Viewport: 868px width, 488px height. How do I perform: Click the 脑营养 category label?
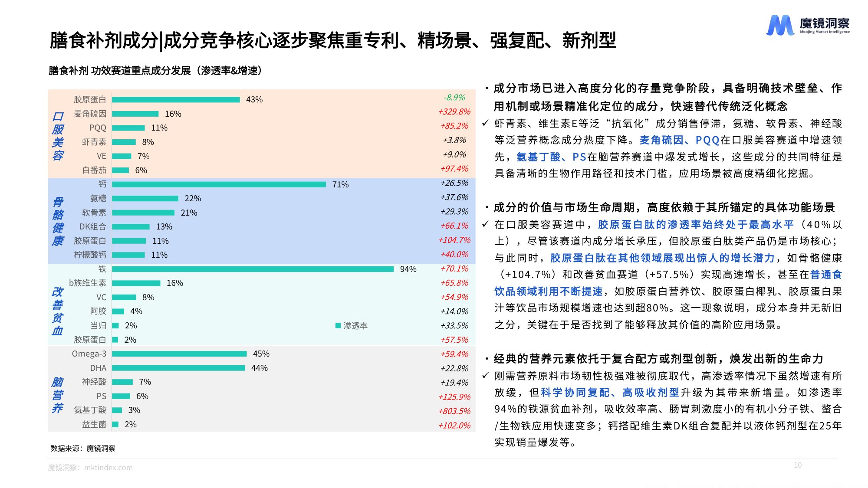click(x=58, y=395)
